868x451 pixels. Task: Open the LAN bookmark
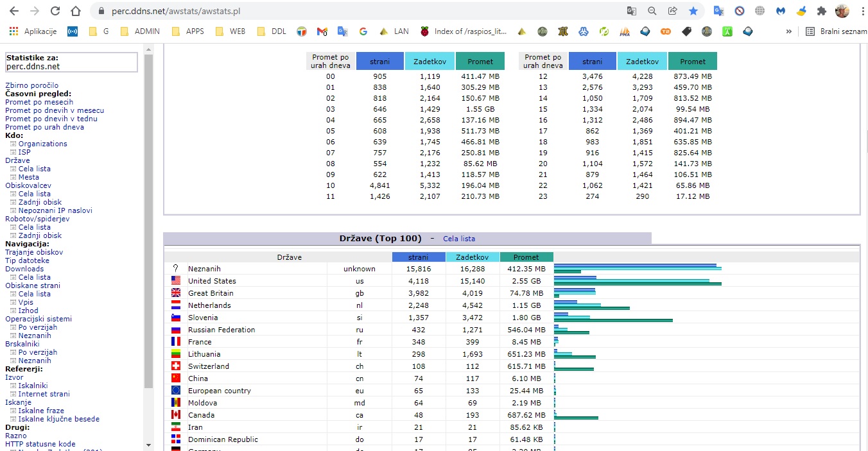coord(394,31)
